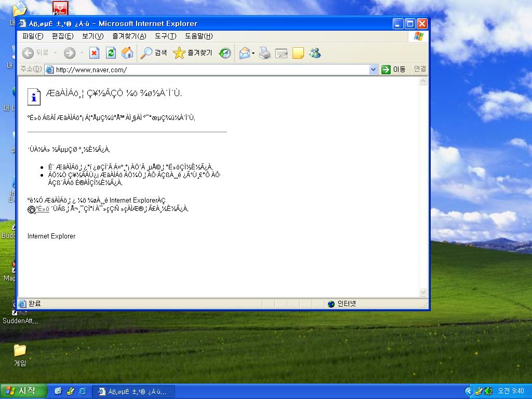Expand hidden tray icons arrow
This screenshot has height=399, width=532.
coord(469,391)
